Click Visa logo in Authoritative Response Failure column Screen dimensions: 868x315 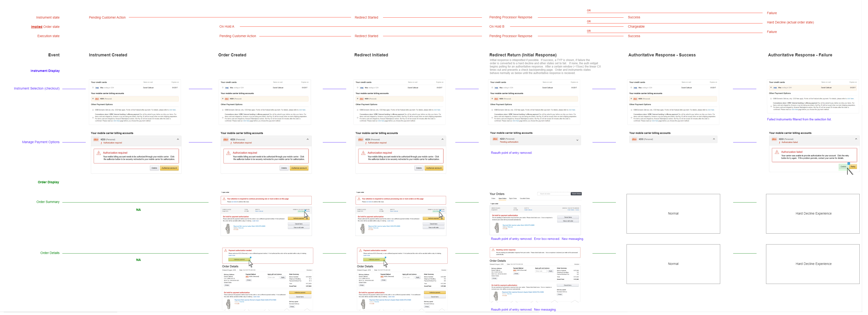[775, 88]
